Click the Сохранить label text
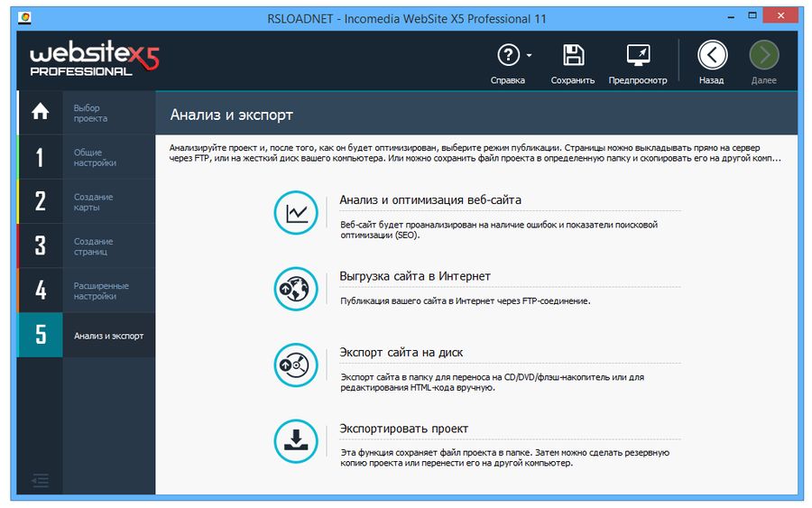This screenshot has width=812, height=508. (x=573, y=80)
